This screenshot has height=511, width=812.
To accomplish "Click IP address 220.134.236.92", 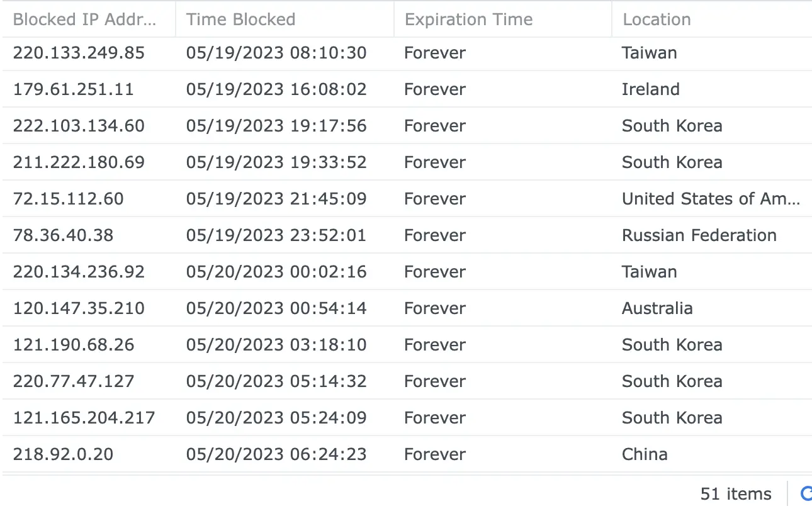I will coord(79,272).
